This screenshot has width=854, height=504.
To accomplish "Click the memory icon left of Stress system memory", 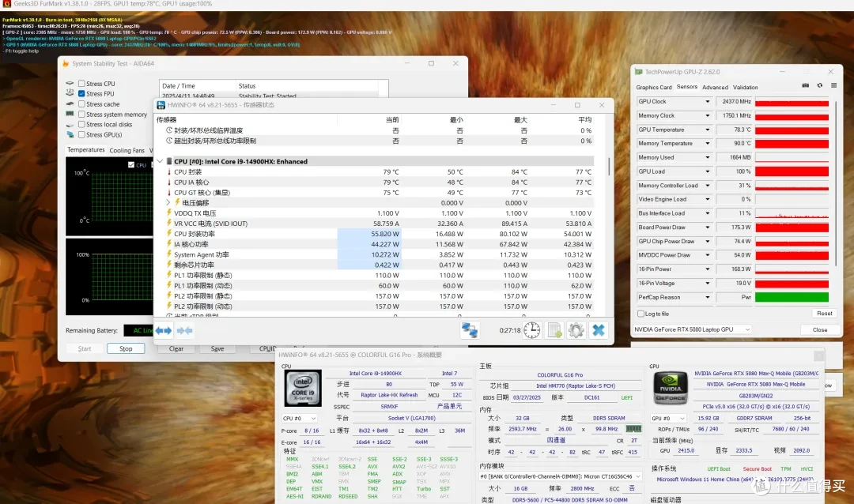I will click(x=70, y=115).
